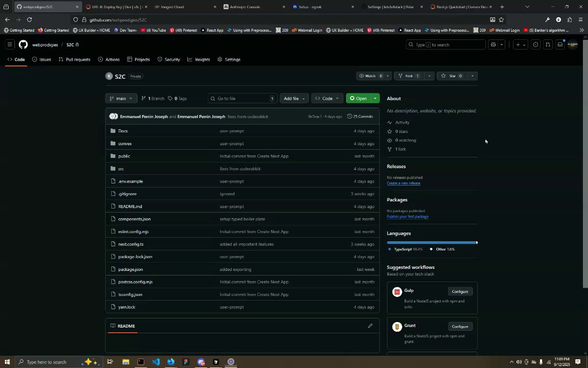Expand the Star lists dropdown arrow

click(473, 76)
